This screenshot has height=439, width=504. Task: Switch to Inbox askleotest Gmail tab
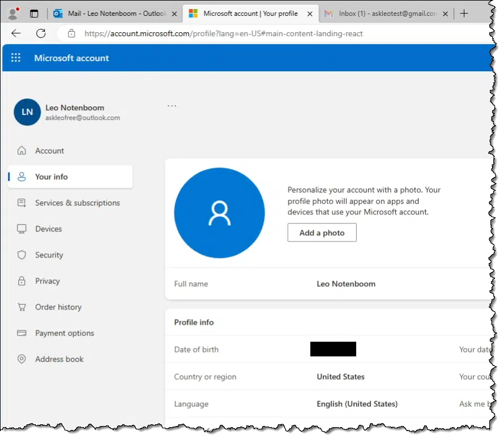(386, 14)
